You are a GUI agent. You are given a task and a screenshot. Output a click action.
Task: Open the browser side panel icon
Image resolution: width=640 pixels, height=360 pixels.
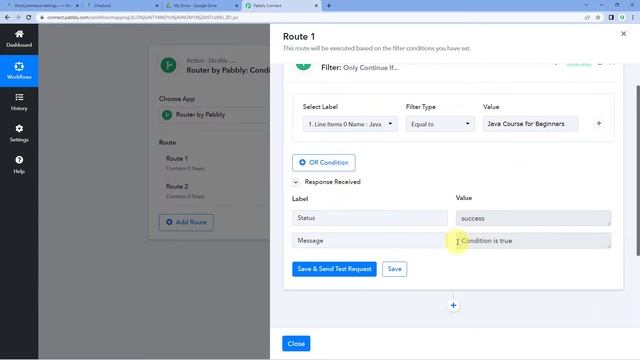tap(611, 18)
